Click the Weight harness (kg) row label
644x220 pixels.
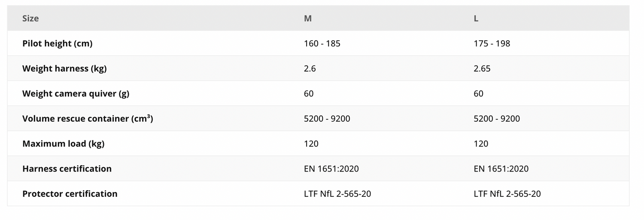point(64,69)
